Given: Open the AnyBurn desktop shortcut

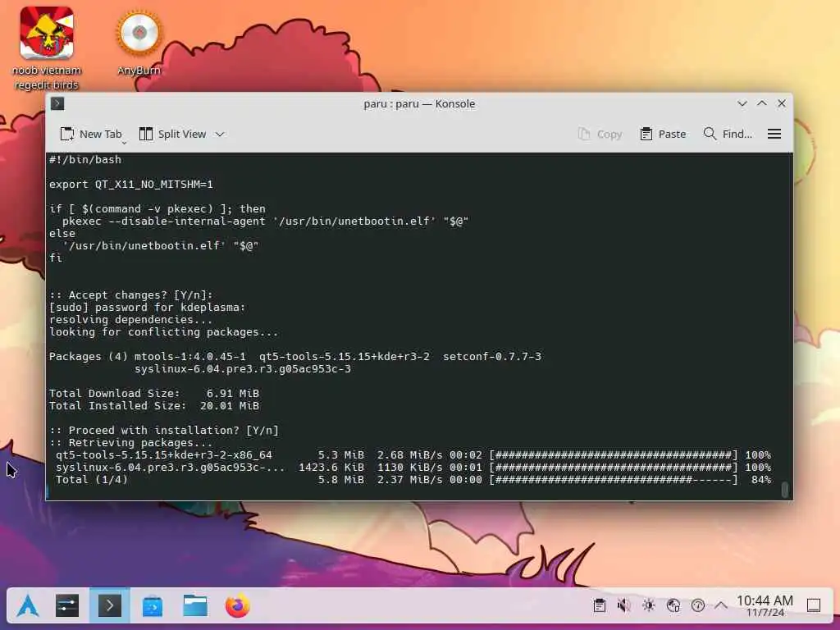Looking at the screenshot, I should [139, 43].
